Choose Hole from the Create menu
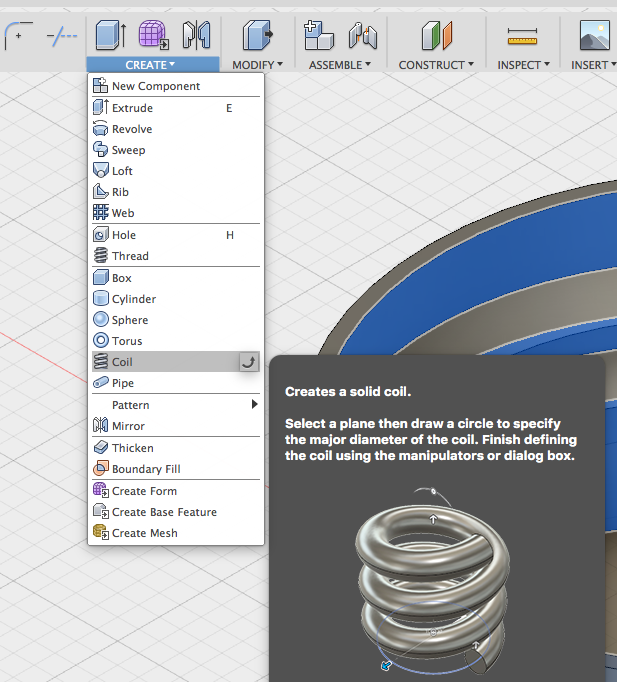 point(176,235)
